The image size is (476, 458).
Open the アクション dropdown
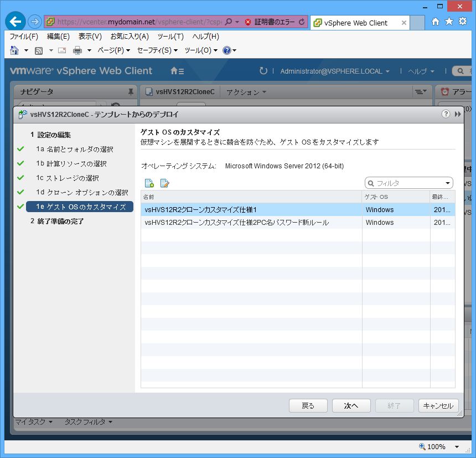(246, 92)
